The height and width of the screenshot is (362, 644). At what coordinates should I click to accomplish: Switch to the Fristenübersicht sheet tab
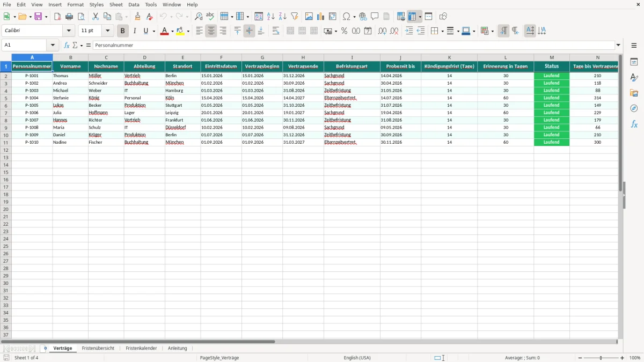point(98,348)
